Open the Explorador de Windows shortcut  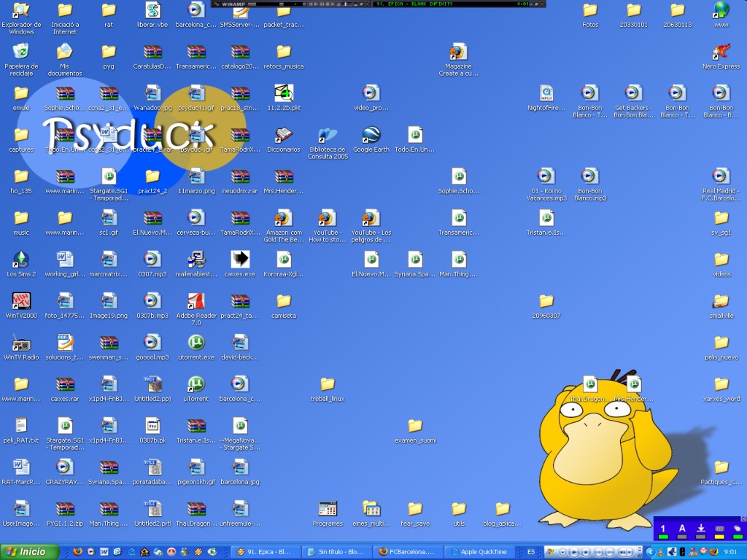21,18
